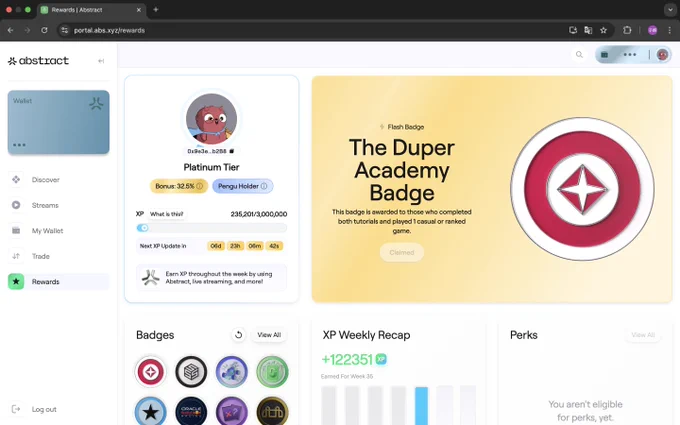Open the purple cards badge
Image resolution: width=680 pixels, height=425 pixels.
(232, 411)
